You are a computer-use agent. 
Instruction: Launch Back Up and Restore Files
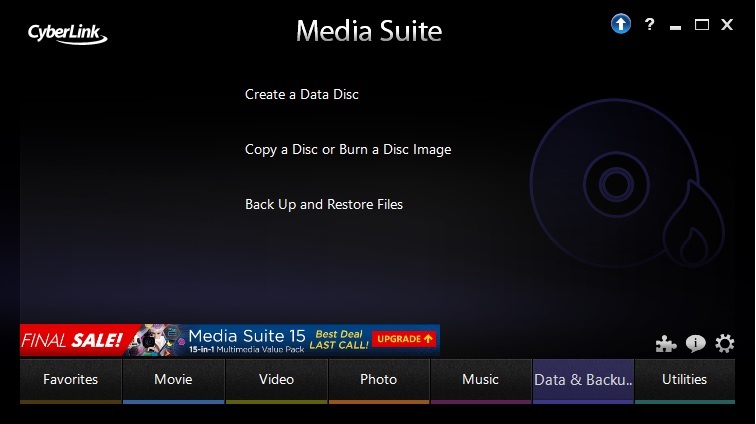click(324, 205)
